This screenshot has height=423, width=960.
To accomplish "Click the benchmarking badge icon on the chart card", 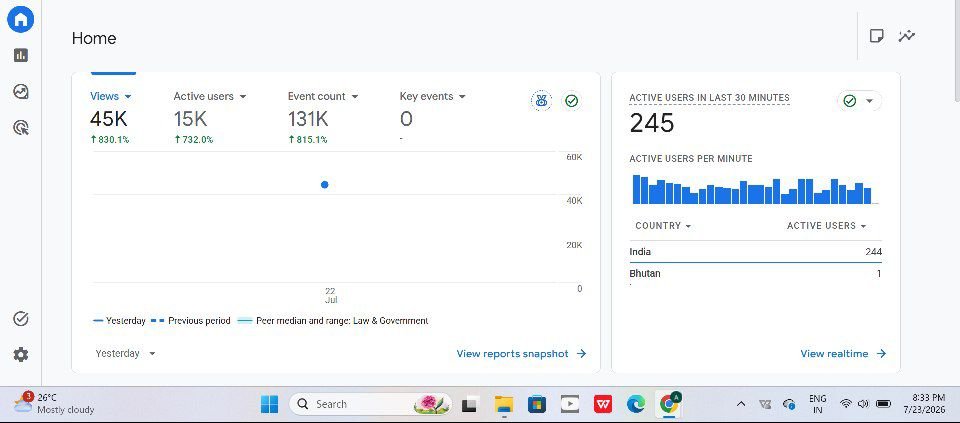I will [x=541, y=101].
